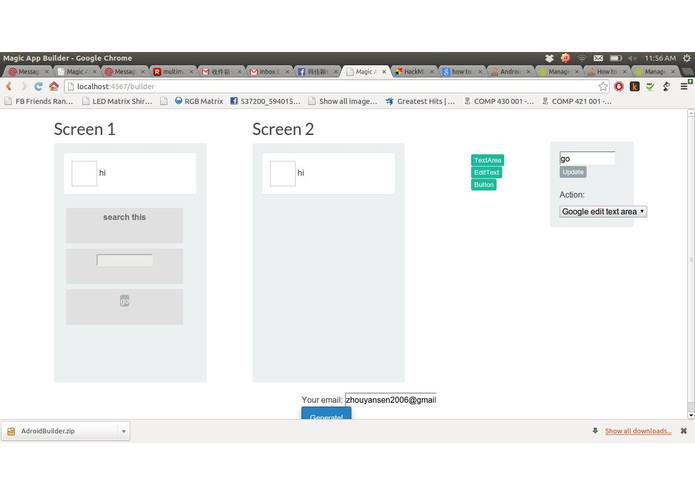
Task: Open the AdroidBuilder.zip downloaded file
Action: (x=61, y=431)
